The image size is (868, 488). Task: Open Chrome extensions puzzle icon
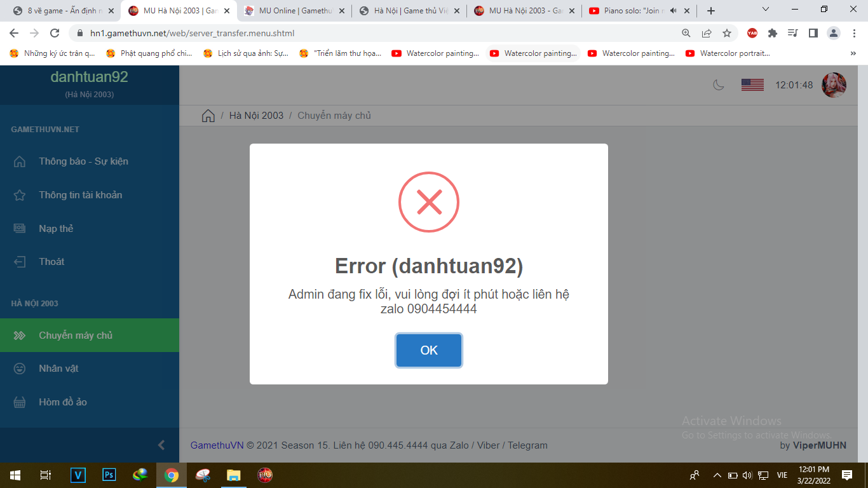pyautogui.click(x=773, y=33)
